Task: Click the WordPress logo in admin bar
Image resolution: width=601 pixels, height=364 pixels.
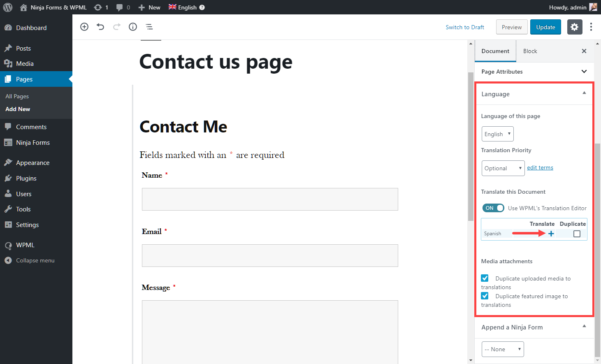Action: pos(8,7)
